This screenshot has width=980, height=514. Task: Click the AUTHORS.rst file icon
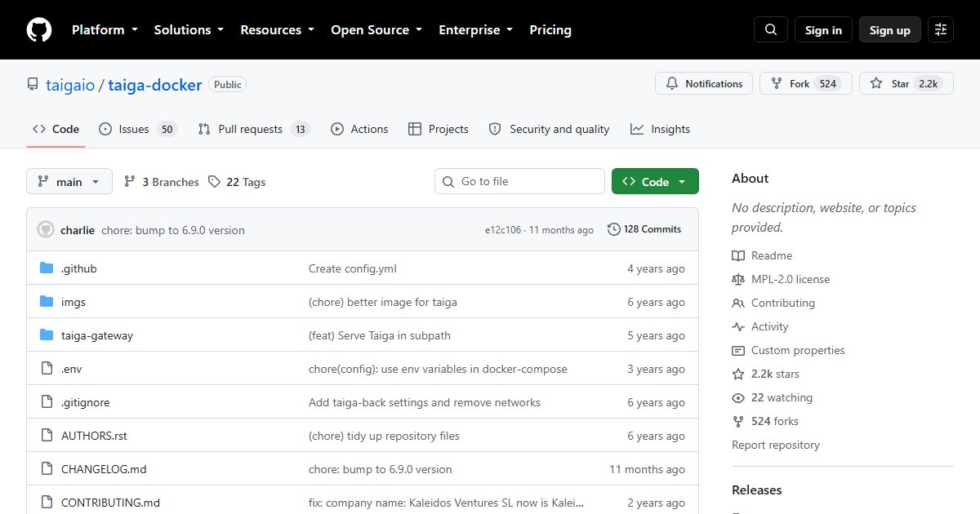(47, 436)
